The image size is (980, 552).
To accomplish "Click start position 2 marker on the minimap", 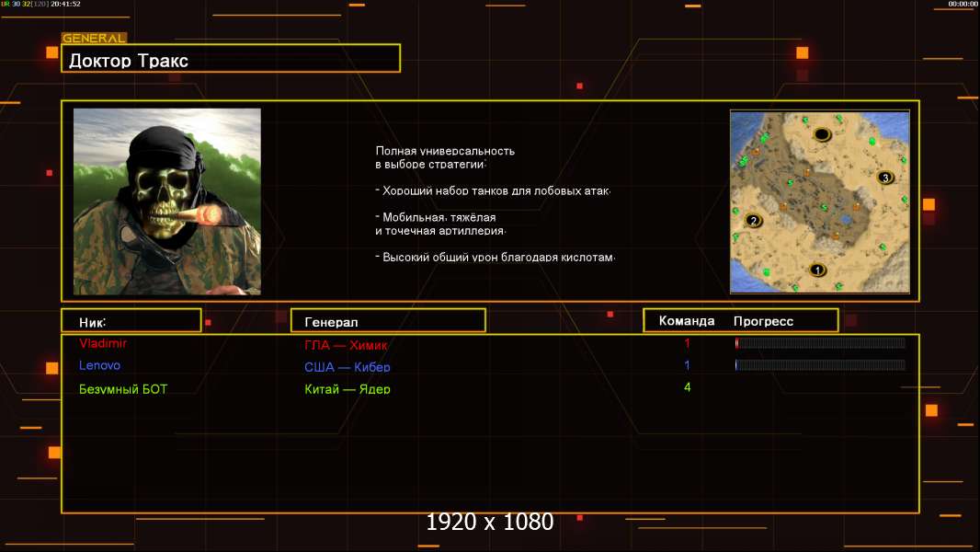I will click(754, 221).
